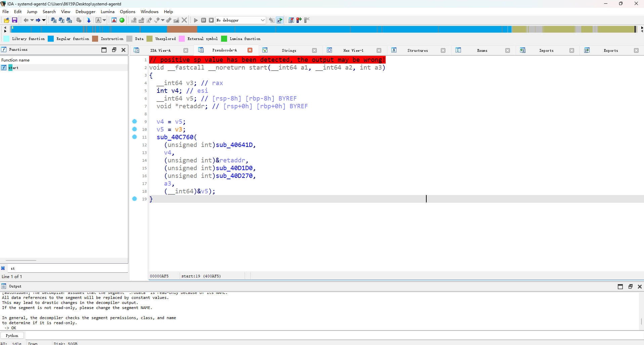Save the database with the floppy icon
This screenshot has width=644, height=345.
coord(14,20)
